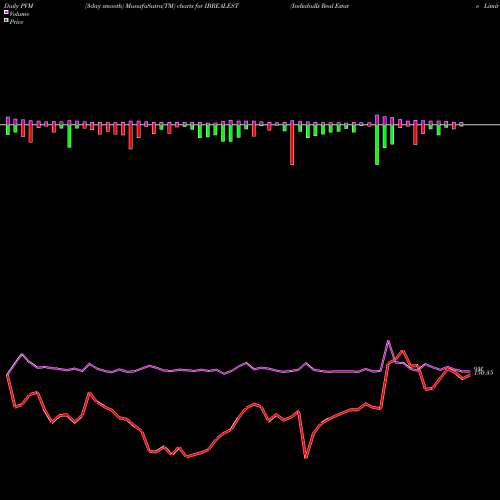Click the red price line lowest dip point

click(306, 458)
